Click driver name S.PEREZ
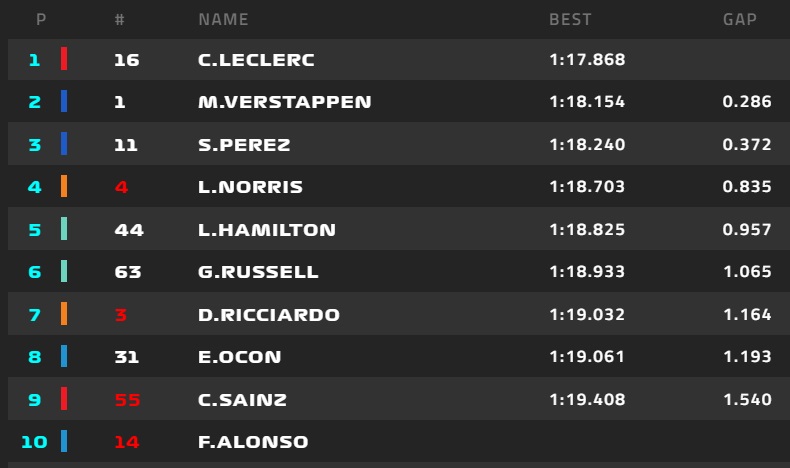790x468 pixels. [244, 145]
